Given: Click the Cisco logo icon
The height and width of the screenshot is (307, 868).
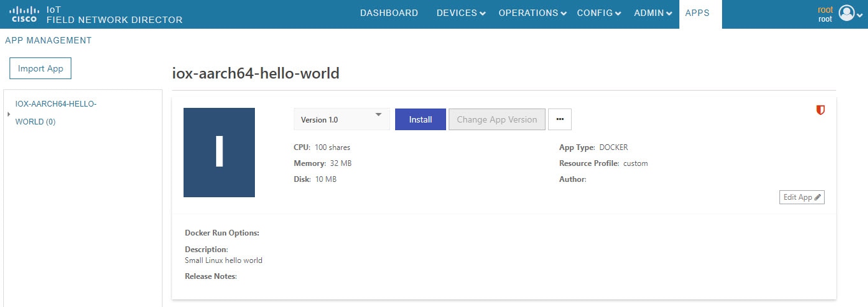Looking at the screenshot, I should pyautogui.click(x=25, y=14).
